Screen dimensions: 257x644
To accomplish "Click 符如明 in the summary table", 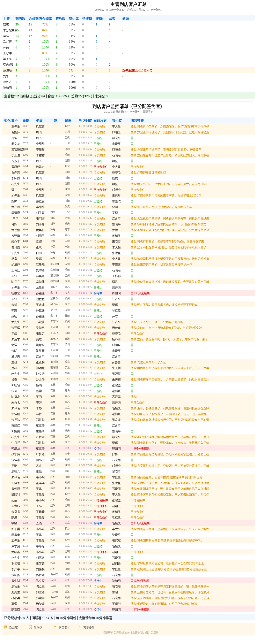I will [8, 88].
